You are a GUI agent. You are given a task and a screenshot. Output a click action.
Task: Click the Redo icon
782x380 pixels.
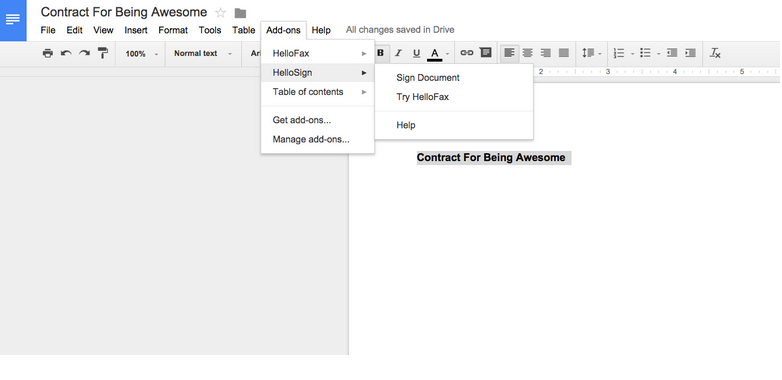(x=84, y=53)
